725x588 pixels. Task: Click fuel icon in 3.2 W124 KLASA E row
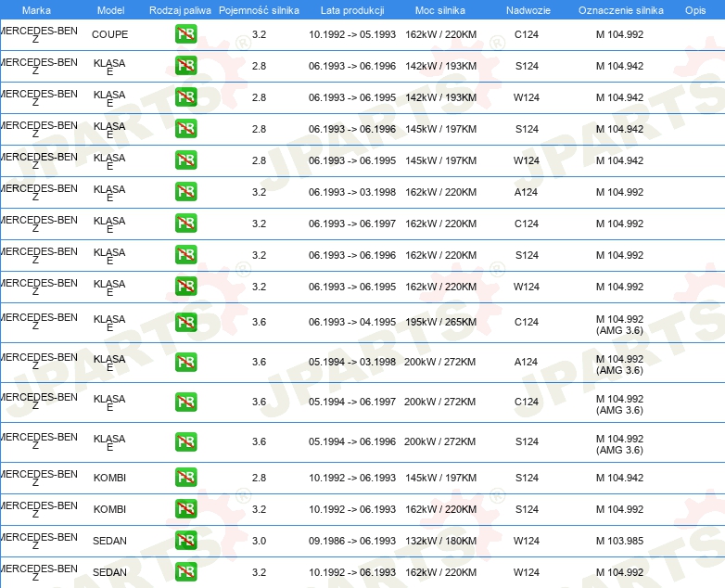[185, 286]
